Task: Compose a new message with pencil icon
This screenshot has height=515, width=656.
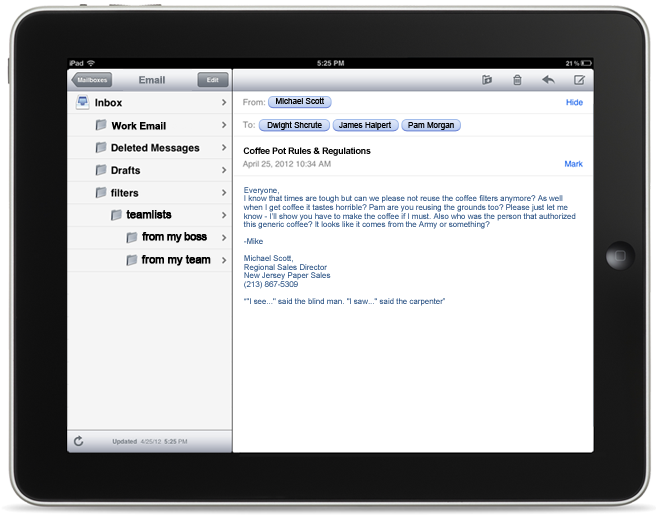Action: point(579,79)
